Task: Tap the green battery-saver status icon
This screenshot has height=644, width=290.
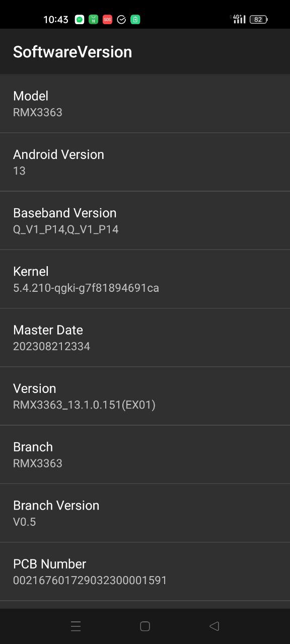Action: [x=135, y=20]
